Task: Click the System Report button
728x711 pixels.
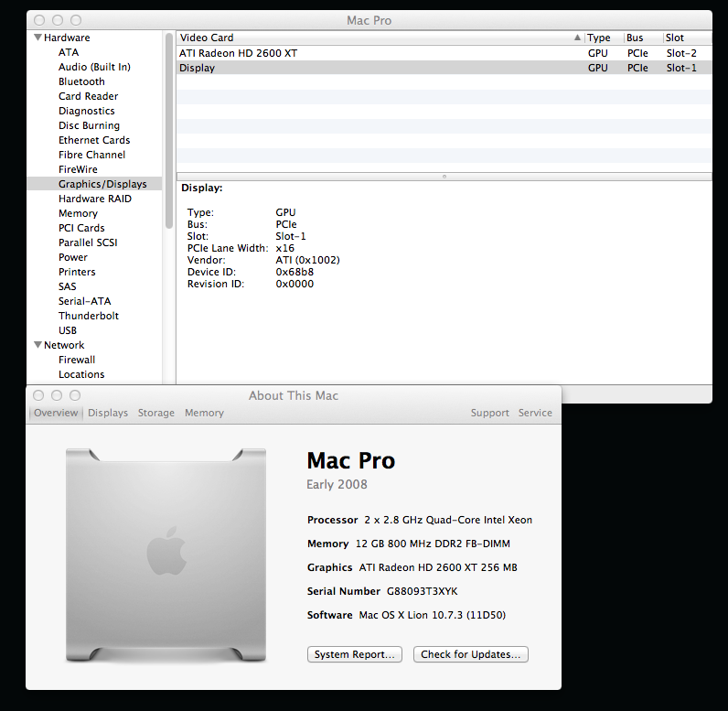Action: [x=355, y=654]
